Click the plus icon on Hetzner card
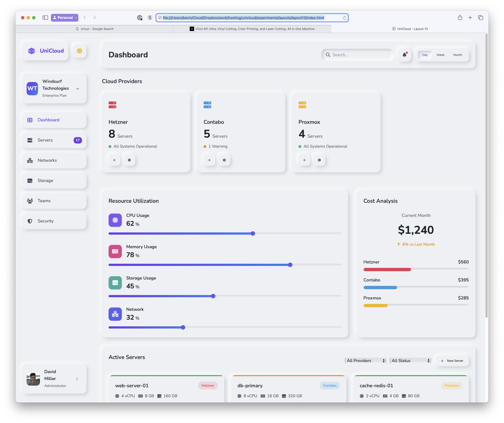Image resolution: width=504 pixels, height=423 pixels. (114, 160)
